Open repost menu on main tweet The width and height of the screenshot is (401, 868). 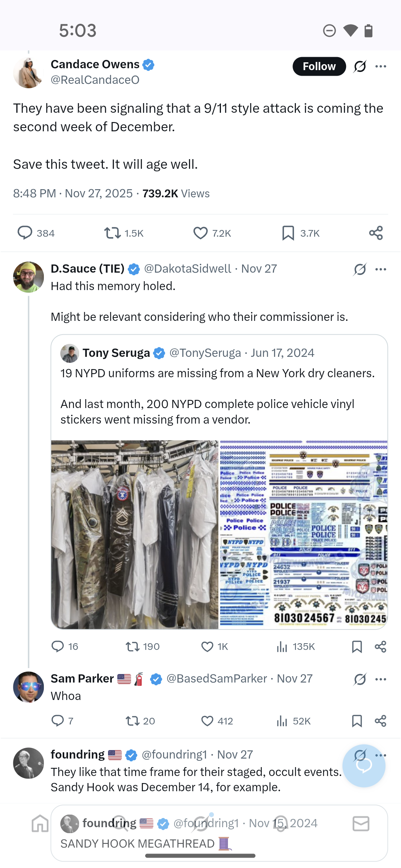click(x=112, y=233)
